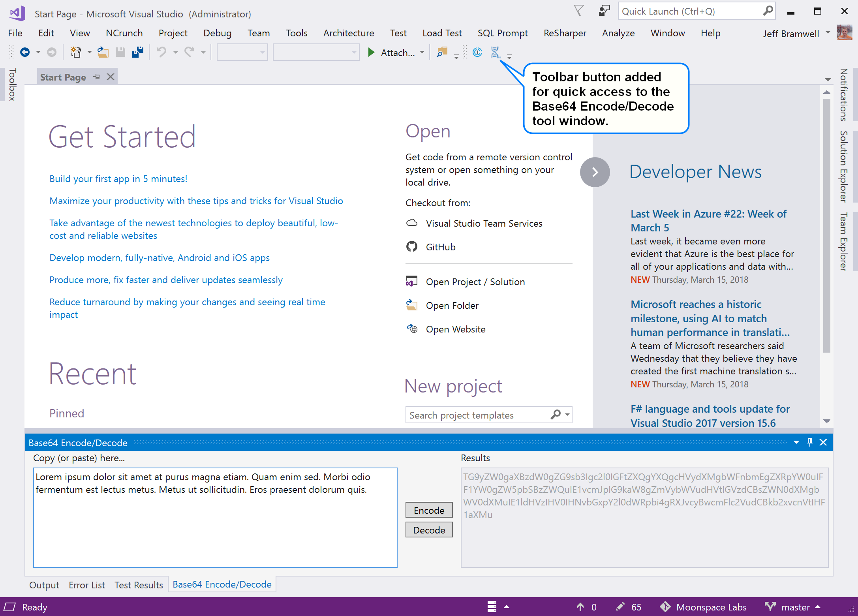
Task: Click the Moonspace Labs repository status icon
Action: point(665,607)
